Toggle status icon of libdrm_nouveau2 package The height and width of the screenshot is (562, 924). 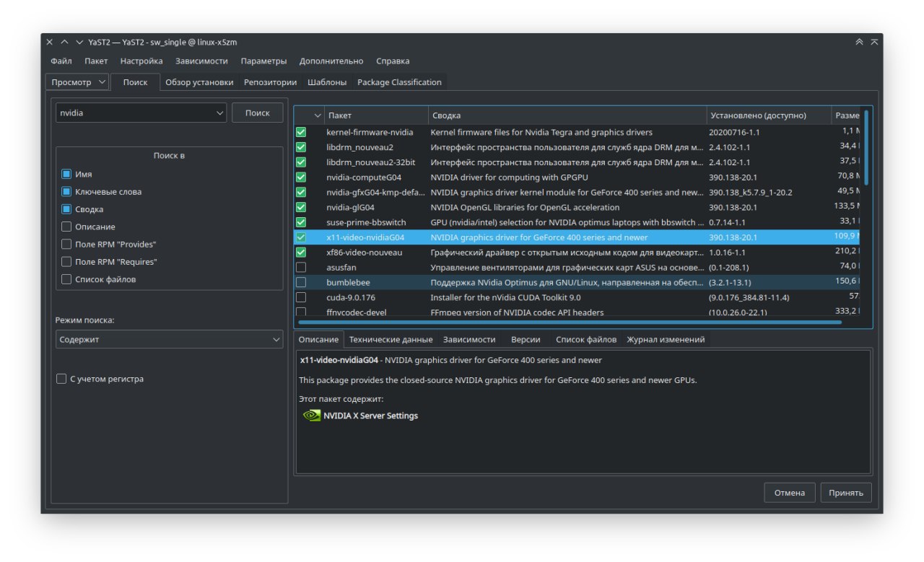301,147
